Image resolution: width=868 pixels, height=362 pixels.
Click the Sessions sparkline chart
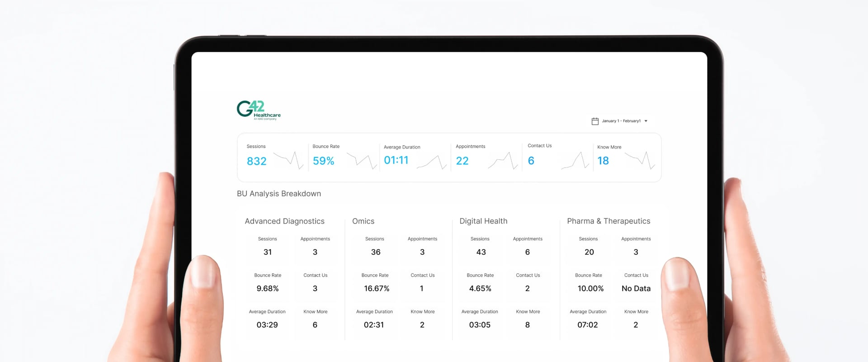288,161
